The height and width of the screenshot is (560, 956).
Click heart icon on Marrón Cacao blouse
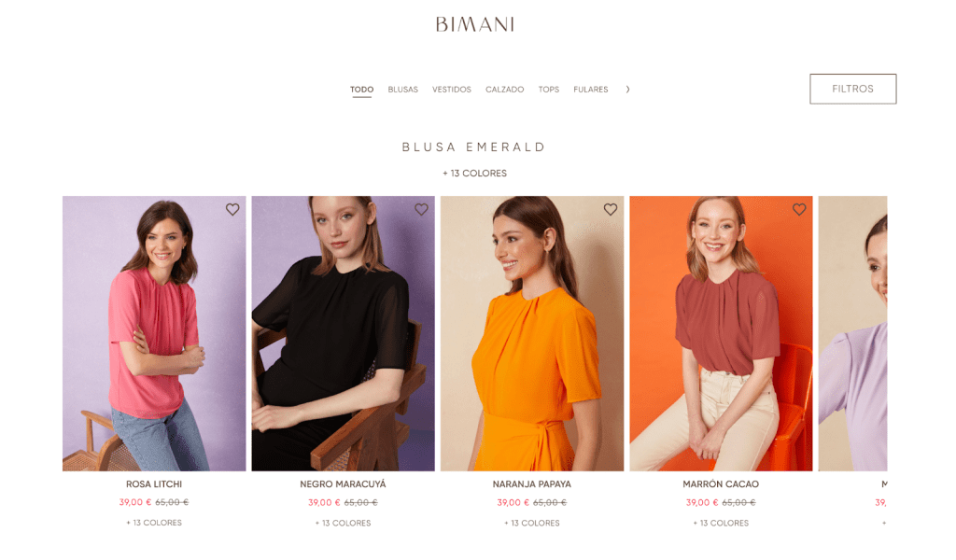tap(799, 210)
